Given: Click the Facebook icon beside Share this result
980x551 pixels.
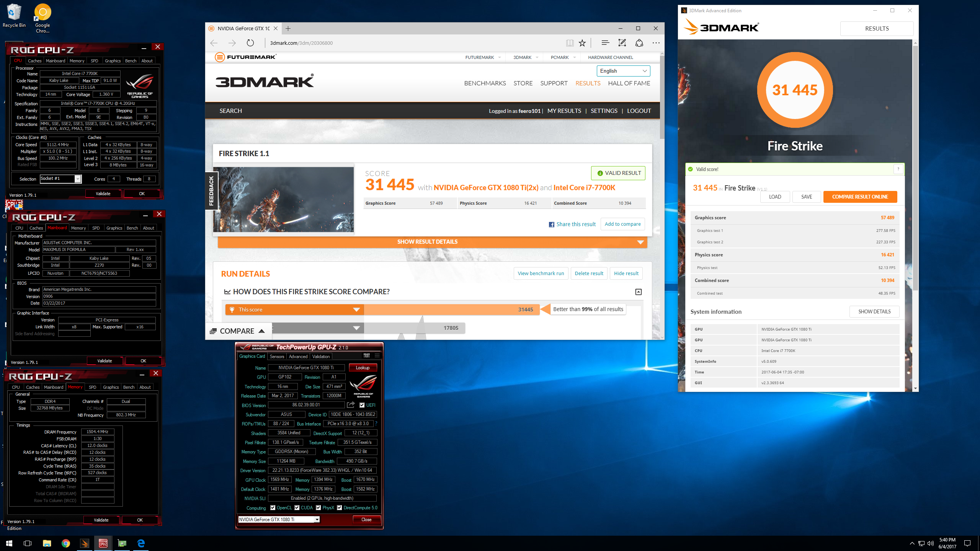Looking at the screenshot, I should coord(551,225).
